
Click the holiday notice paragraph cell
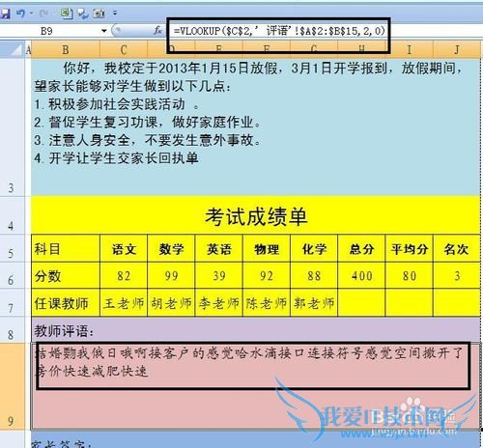tap(256, 126)
